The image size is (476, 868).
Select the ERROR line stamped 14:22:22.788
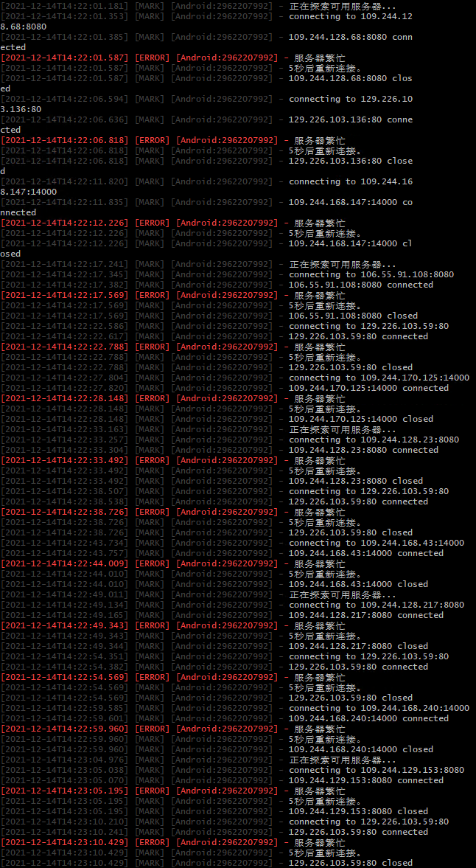pyautogui.click(x=173, y=347)
